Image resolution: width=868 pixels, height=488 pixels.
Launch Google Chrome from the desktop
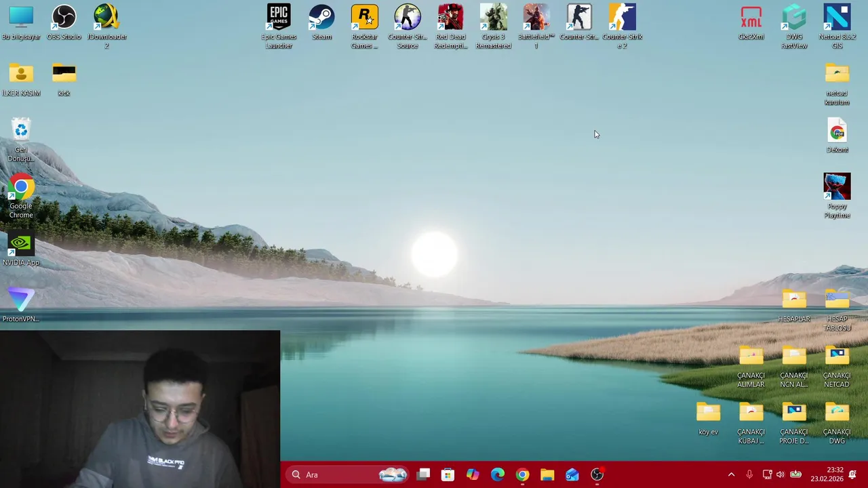[x=21, y=197]
